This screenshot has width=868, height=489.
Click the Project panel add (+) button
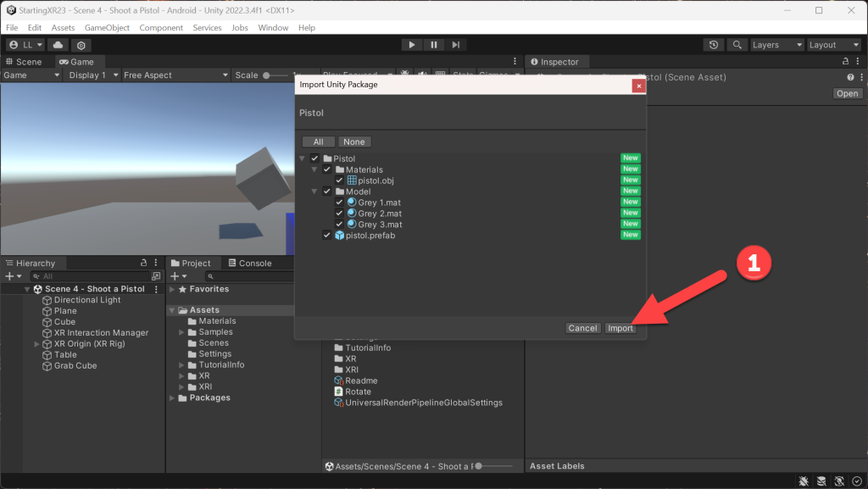(178, 276)
